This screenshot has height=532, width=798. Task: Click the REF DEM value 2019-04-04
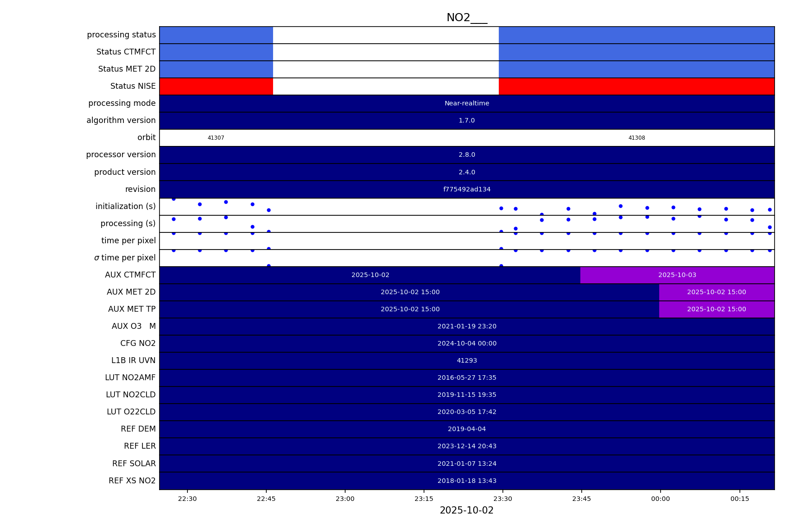466,429
